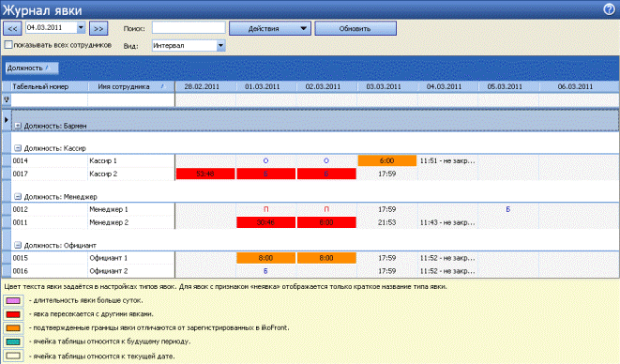Click red 53:48 cell for Кассир 2
The width and height of the screenshot is (620, 364).
(205, 174)
